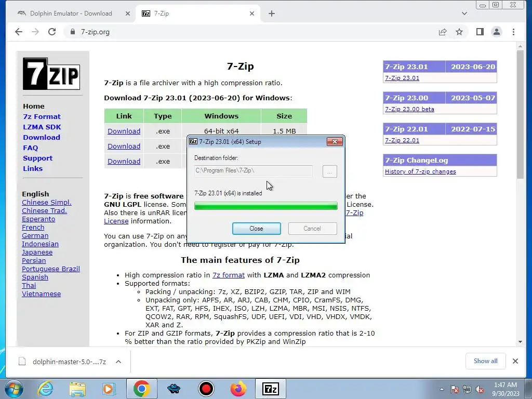Open the 7z format features link

(x=229, y=275)
